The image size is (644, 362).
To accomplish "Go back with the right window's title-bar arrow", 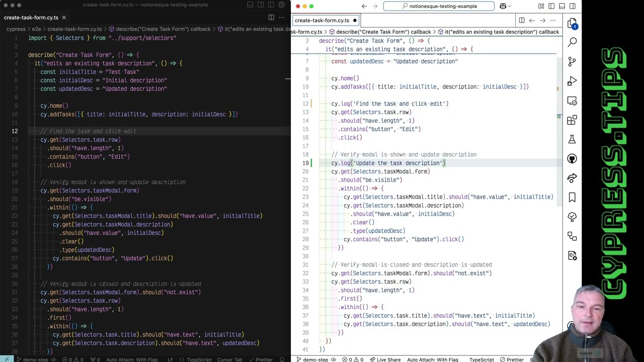I will pyautogui.click(x=364, y=6).
